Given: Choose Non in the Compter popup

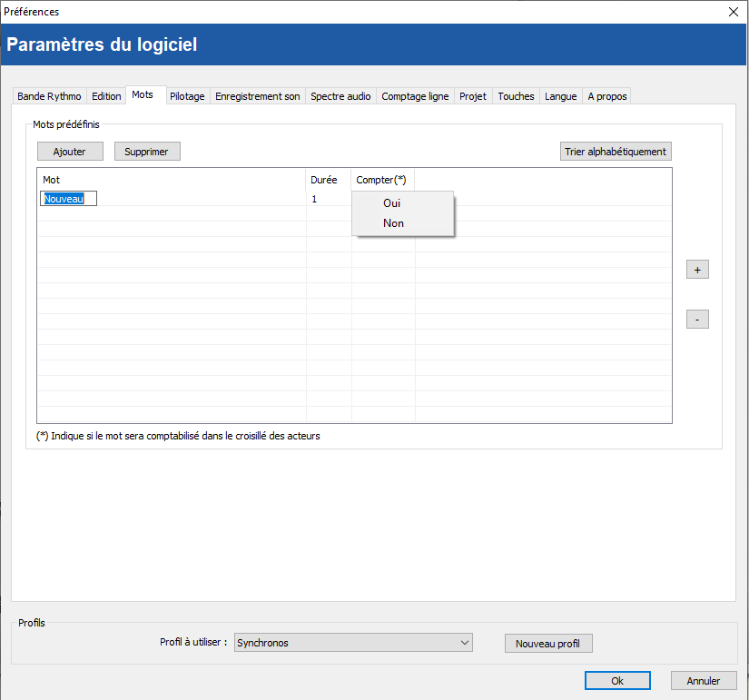Looking at the screenshot, I should click(x=393, y=223).
